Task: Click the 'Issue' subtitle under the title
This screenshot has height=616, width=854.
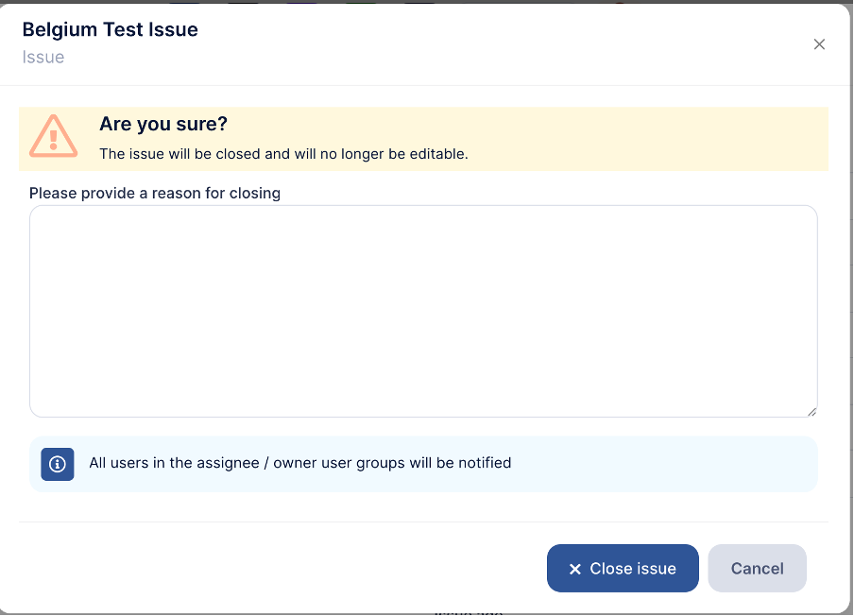Action: coord(43,57)
